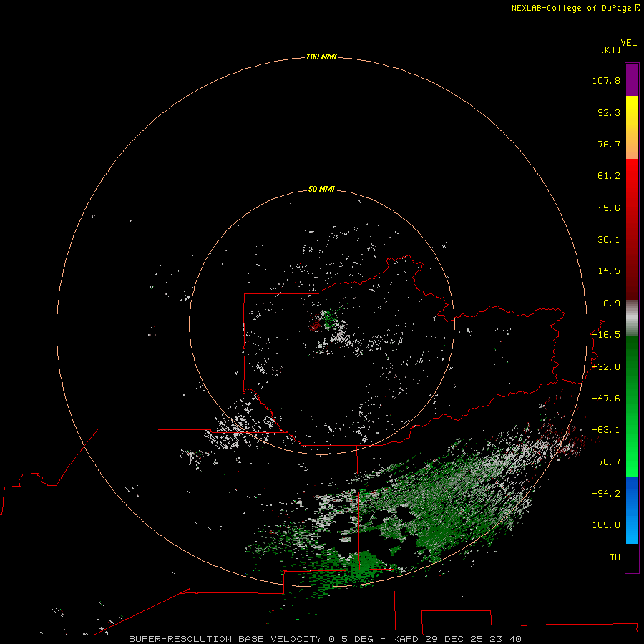Click the gray segment of the color bar
Viewport: 644px width, 644px height.
(x=632, y=318)
